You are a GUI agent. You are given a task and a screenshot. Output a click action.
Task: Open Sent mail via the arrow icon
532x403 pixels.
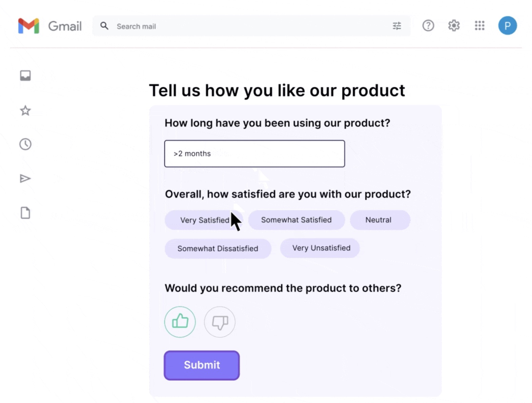[x=25, y=178]
